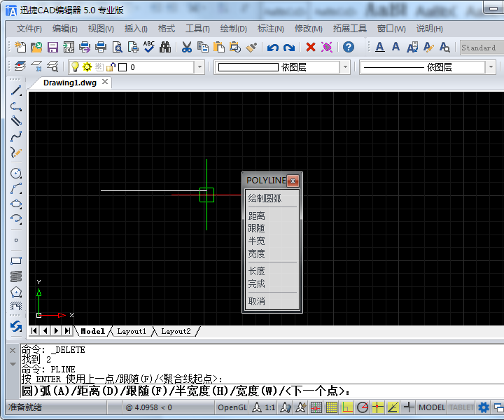Open an existing drawing file
This screenshot has width=504, height=420.
(x=36, y=47)
